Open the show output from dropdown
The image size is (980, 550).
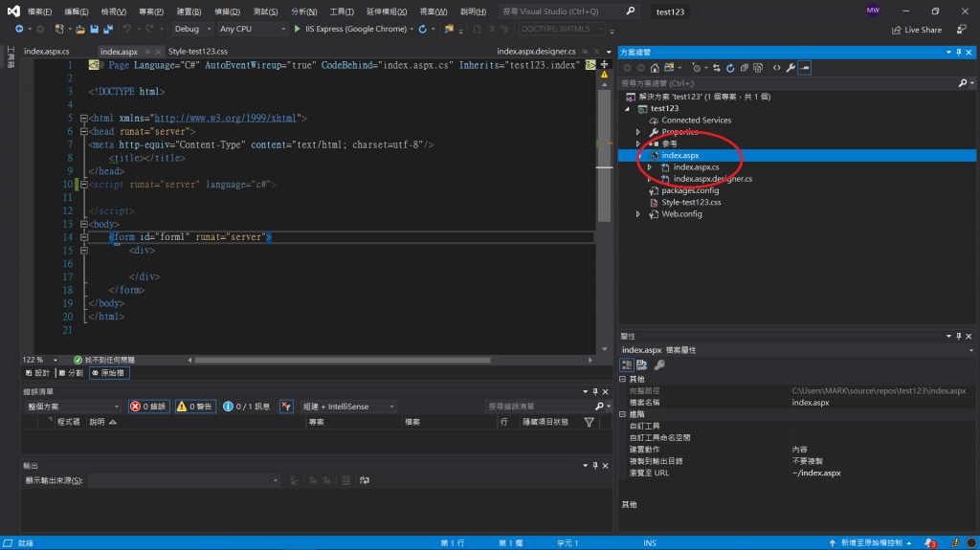184,480
